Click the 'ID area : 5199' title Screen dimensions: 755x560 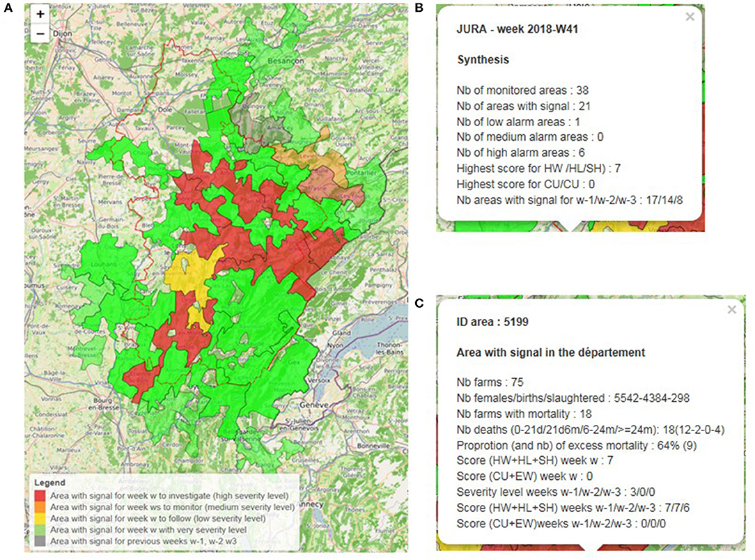[492, 322]
